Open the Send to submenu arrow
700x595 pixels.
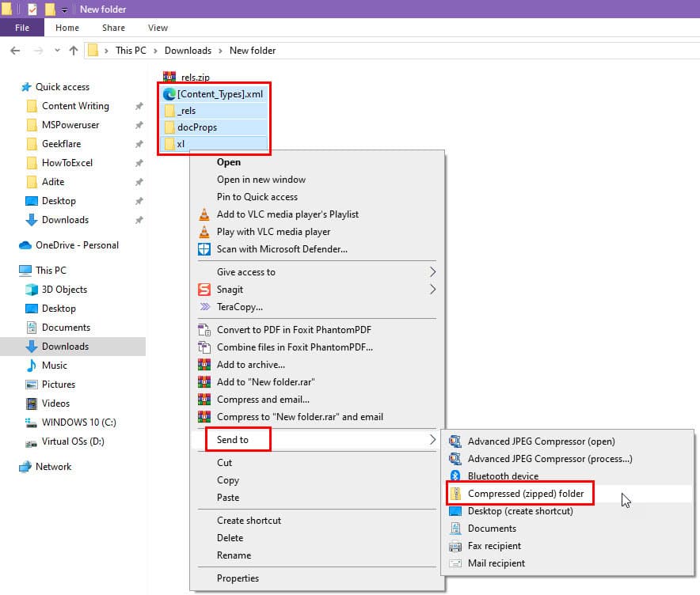coord(432,439)
